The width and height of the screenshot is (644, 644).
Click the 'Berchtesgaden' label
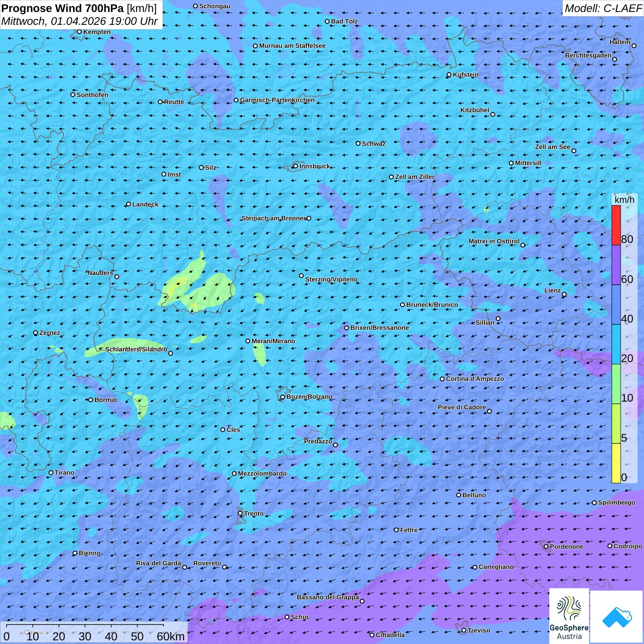pyautogui.click(x=588, y=55)
